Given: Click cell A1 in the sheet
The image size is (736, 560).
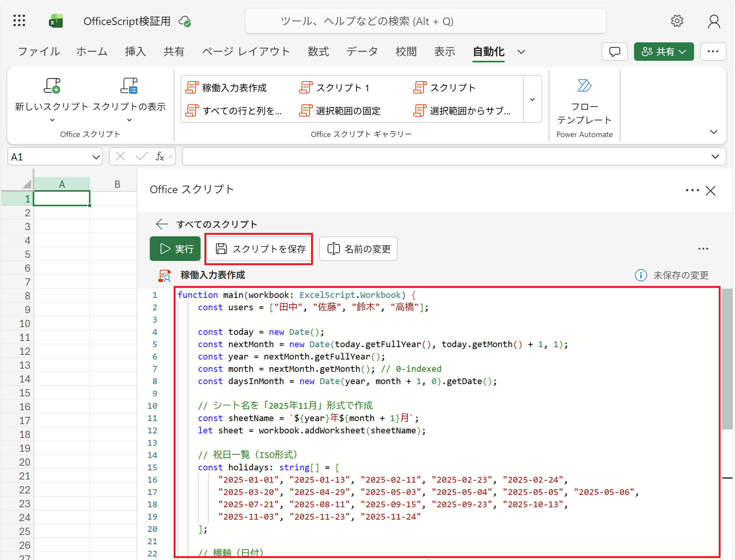Looking at the screenshot, I should [x=62, y=199].
